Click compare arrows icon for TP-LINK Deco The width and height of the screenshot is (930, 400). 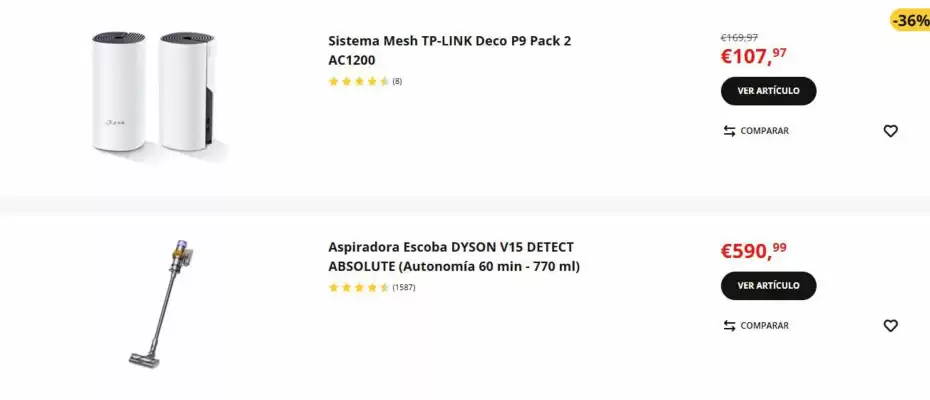(729, 131)
